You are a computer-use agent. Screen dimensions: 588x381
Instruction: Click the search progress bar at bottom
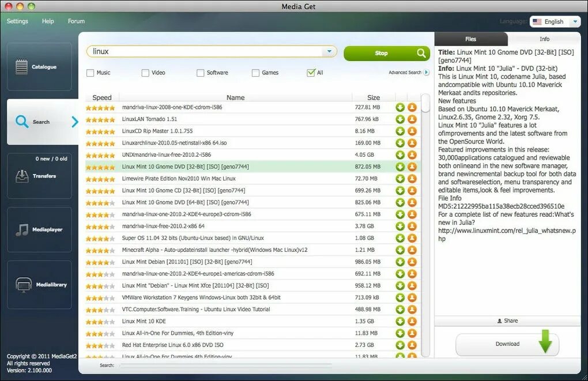click(226, 364)
